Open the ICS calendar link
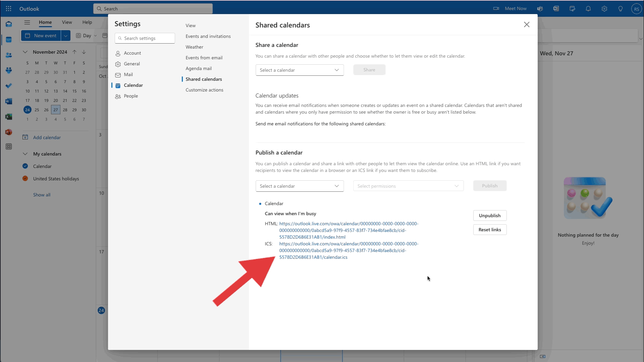This screenshot has width=644, height=362. [x=349, y=250]
